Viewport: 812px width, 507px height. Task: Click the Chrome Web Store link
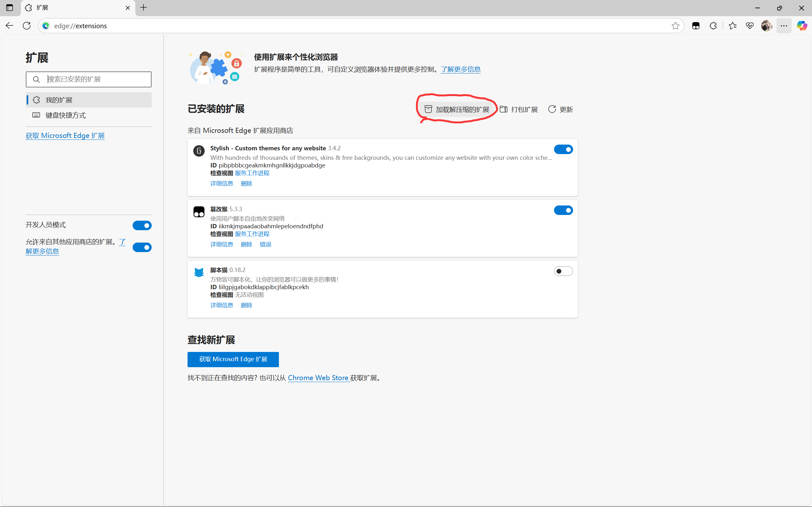tap(318, 378)
